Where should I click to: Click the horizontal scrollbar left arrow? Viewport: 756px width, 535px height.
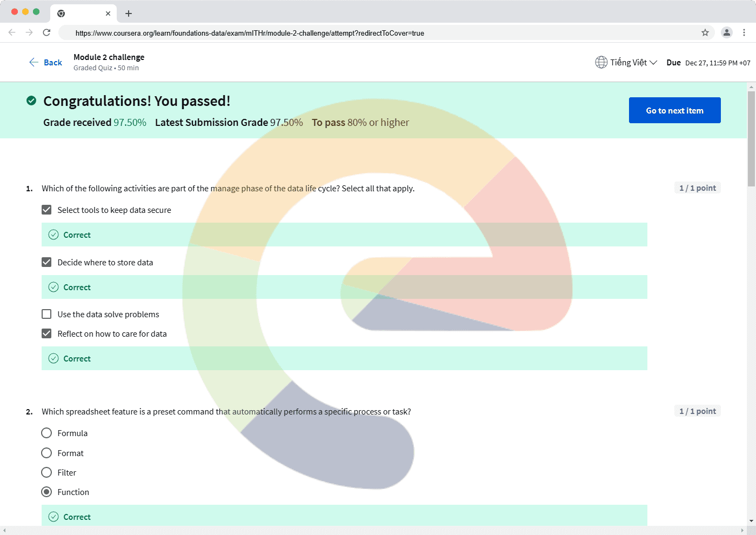click(x=4, y=530)
